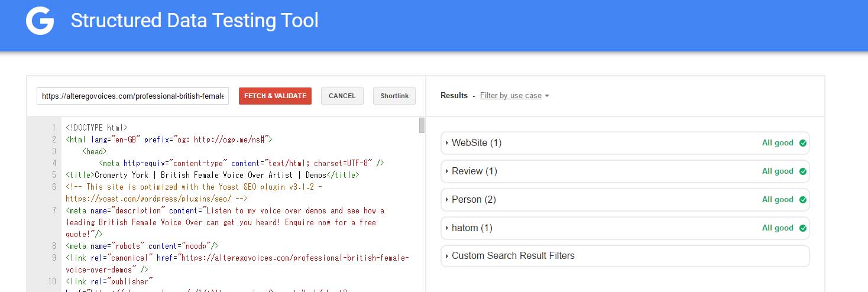Click the code panel scrollbar thumb
Image resolution: width=868 pixels, height=292 pixels.
(x=422, y=125)
